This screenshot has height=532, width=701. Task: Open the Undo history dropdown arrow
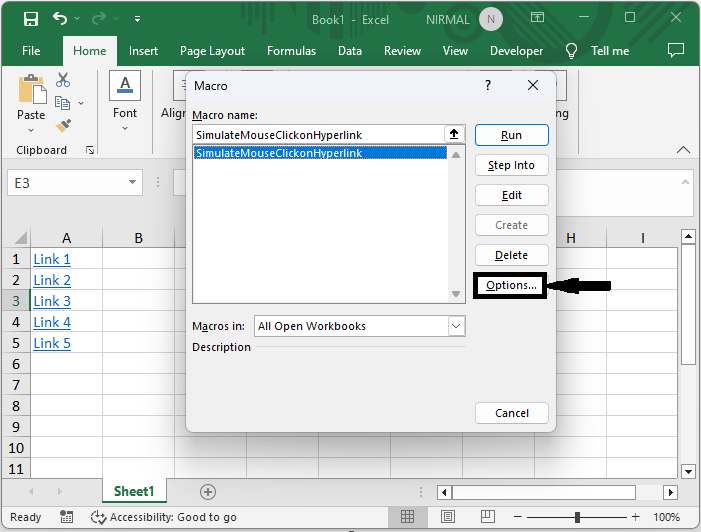click(x=77, y=19)
